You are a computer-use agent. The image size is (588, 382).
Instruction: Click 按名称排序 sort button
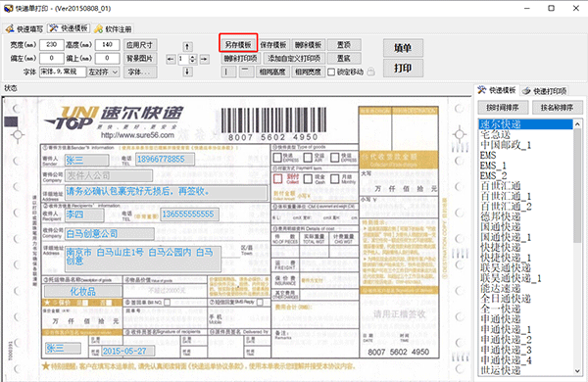(558, 108)
